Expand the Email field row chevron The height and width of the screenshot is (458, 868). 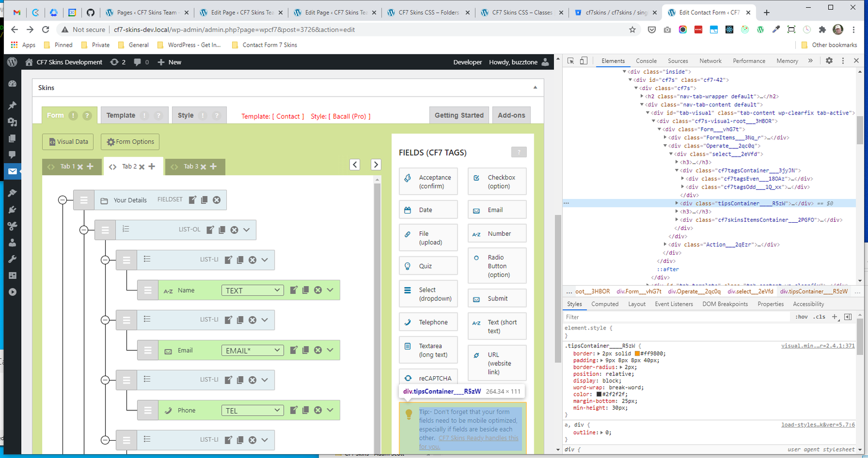tap(330, 351)
